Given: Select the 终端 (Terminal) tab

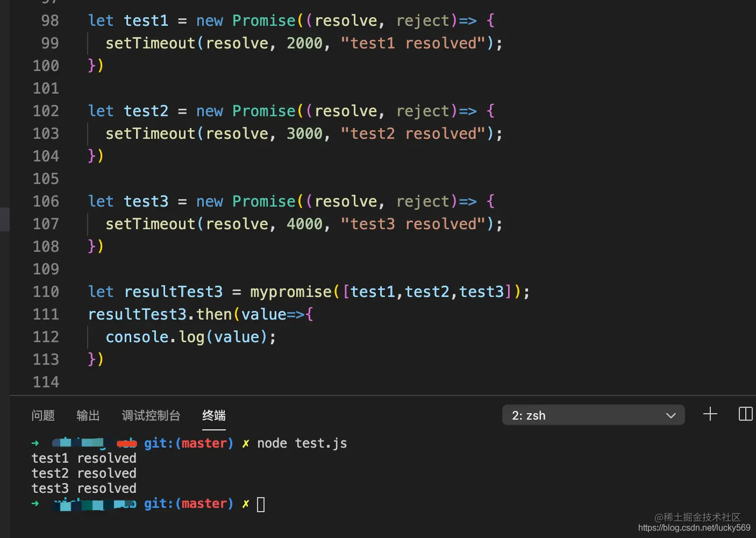Looking at the screenshot, I should click(214, 415).
